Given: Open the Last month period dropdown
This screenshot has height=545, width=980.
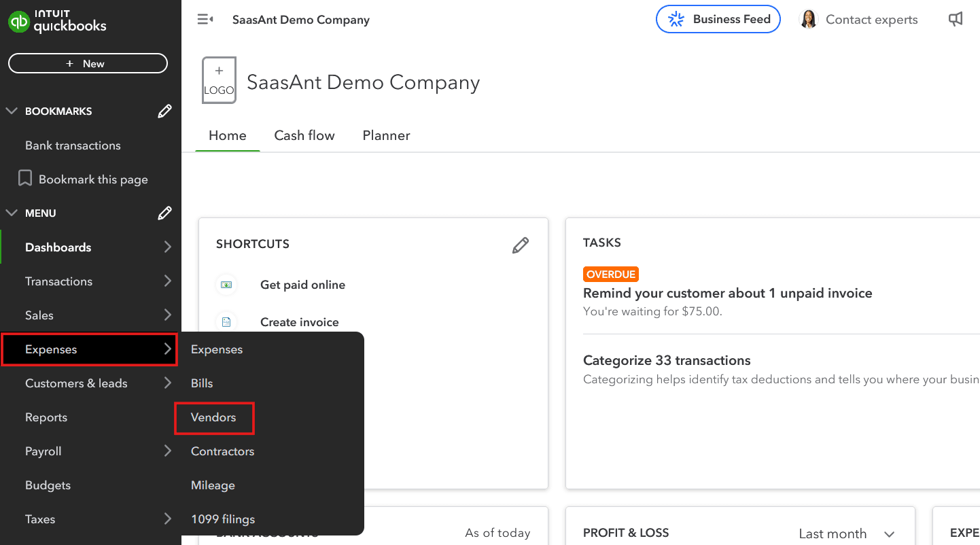Looking at the screenshot, I should click(x=847, y=533).
